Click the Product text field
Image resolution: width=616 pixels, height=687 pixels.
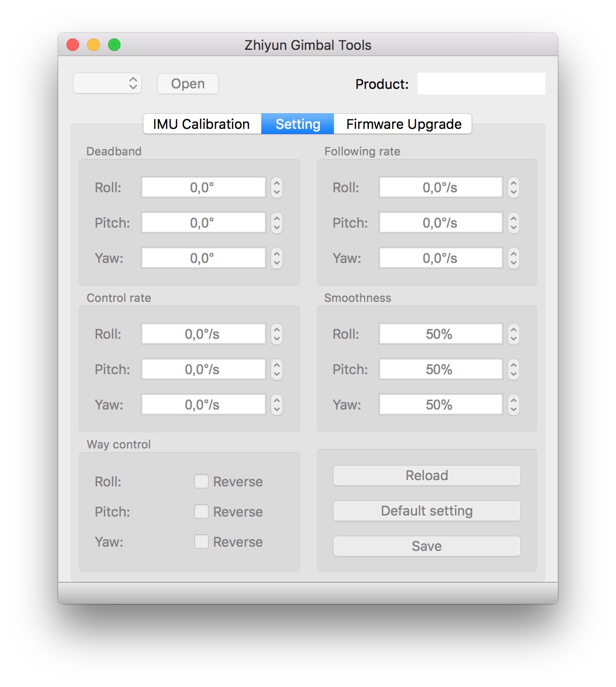tap(481, 84)
